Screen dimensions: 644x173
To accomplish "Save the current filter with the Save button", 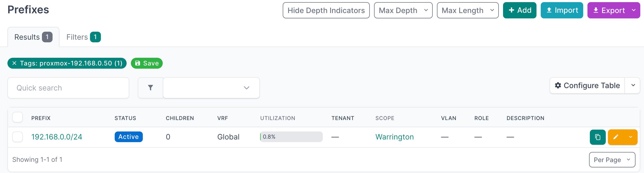I will pyautogui.click(x=147, y=63).
